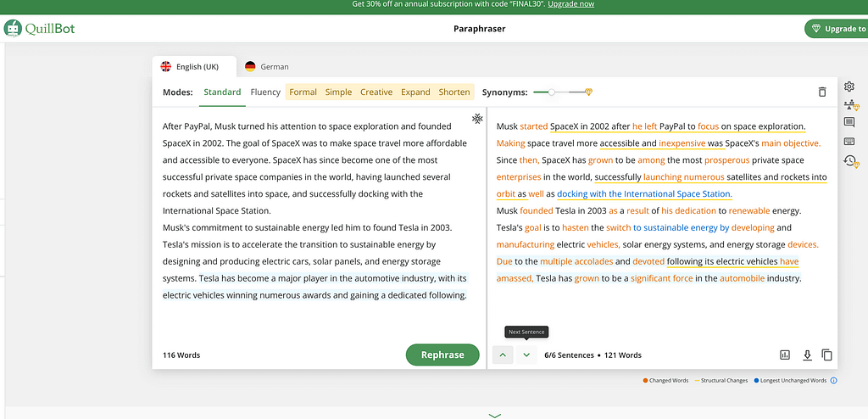Adjust the Synonyms slider handle

click(x=552, y=92)
